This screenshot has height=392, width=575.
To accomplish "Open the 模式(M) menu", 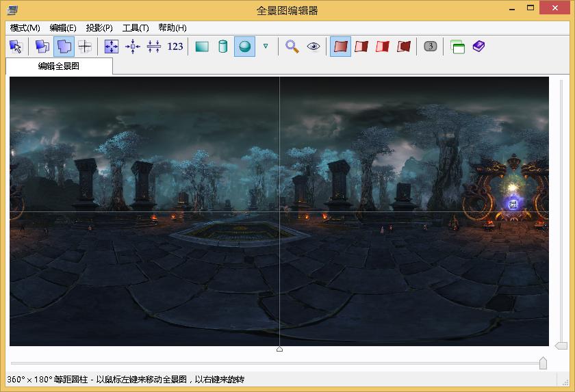I will click(x=25, y=28).
